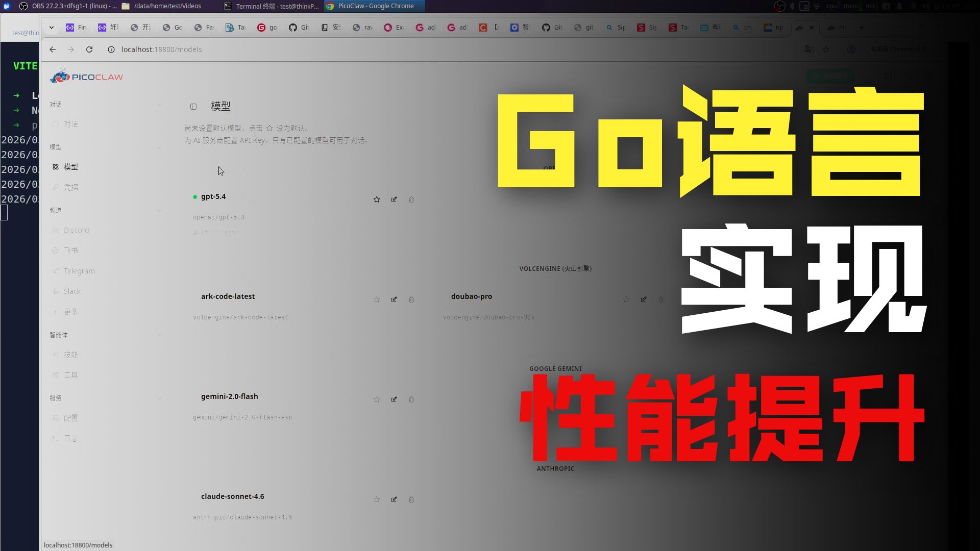Toggle the sidebar panel icon beside 模型
This screenshot has width=980, height=551.
coord(193,107)
